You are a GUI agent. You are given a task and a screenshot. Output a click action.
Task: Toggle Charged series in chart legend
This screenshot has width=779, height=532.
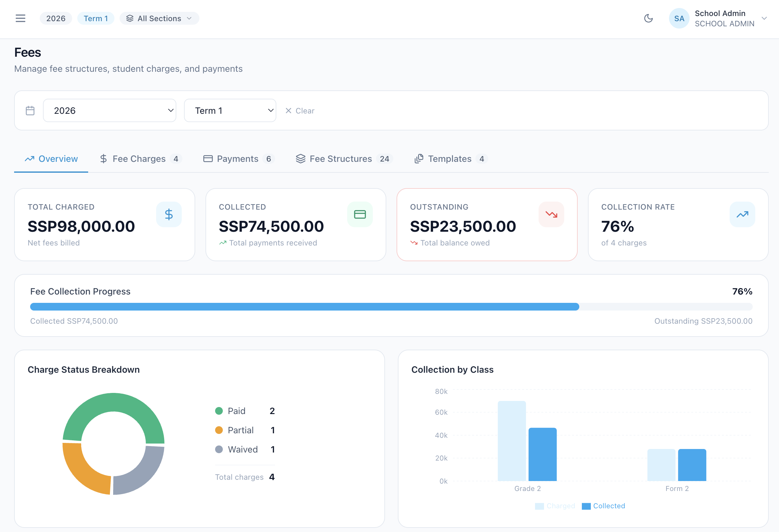[x=555, y=506]
